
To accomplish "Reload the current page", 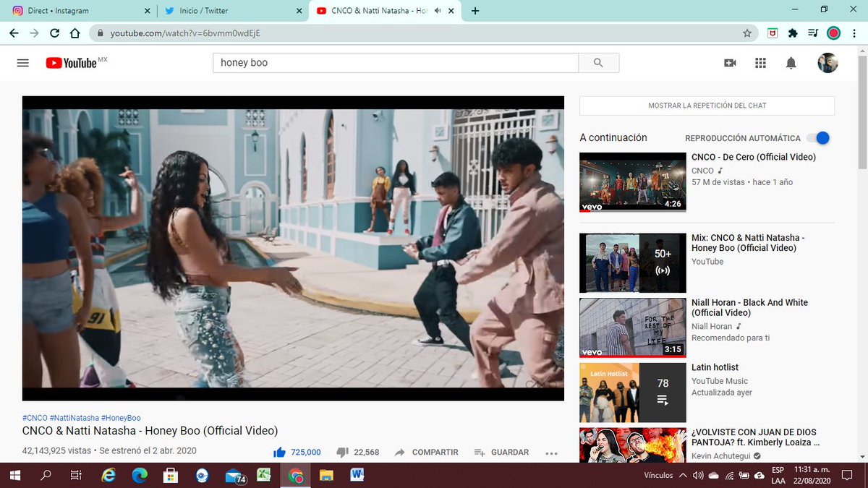I will point(54,33).
